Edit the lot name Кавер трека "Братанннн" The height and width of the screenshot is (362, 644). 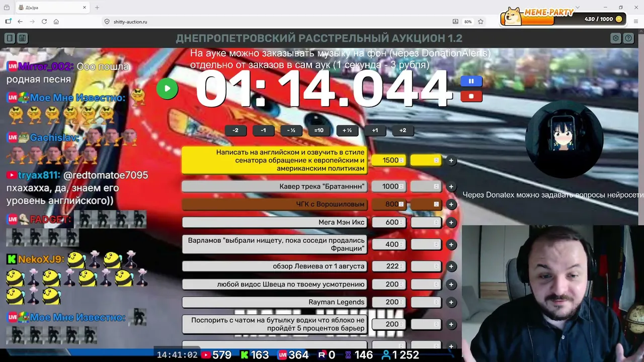275,187
